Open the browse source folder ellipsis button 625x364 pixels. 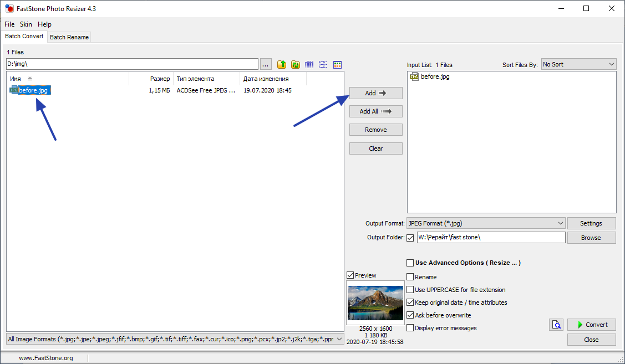(x=266, y=65)
